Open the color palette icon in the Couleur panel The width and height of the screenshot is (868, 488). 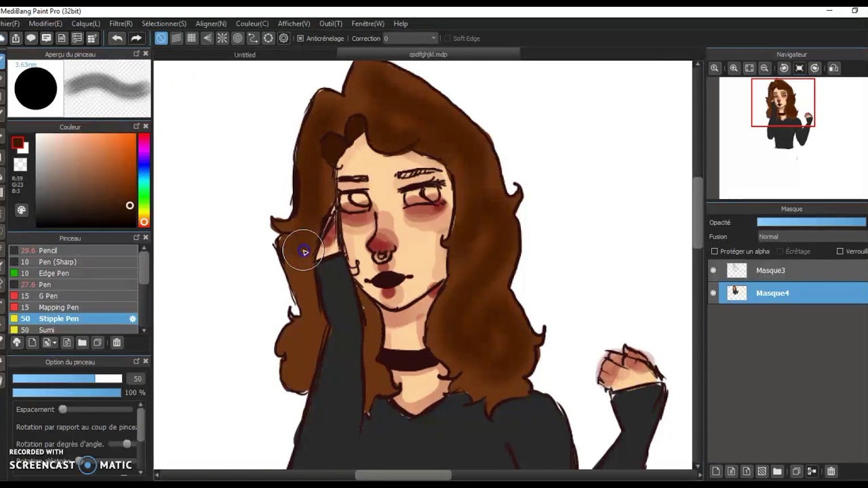pos(21,210)
